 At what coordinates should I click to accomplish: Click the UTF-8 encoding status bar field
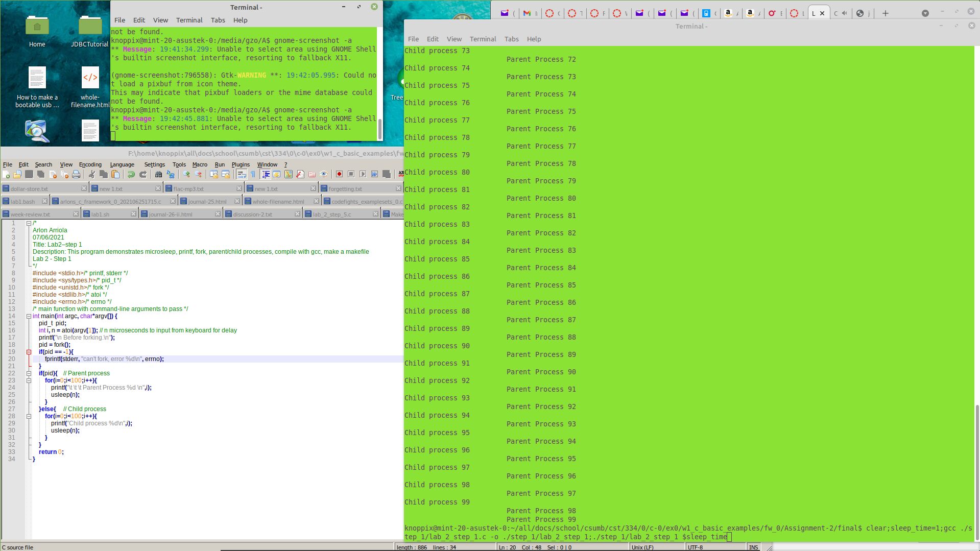point(715,547)
